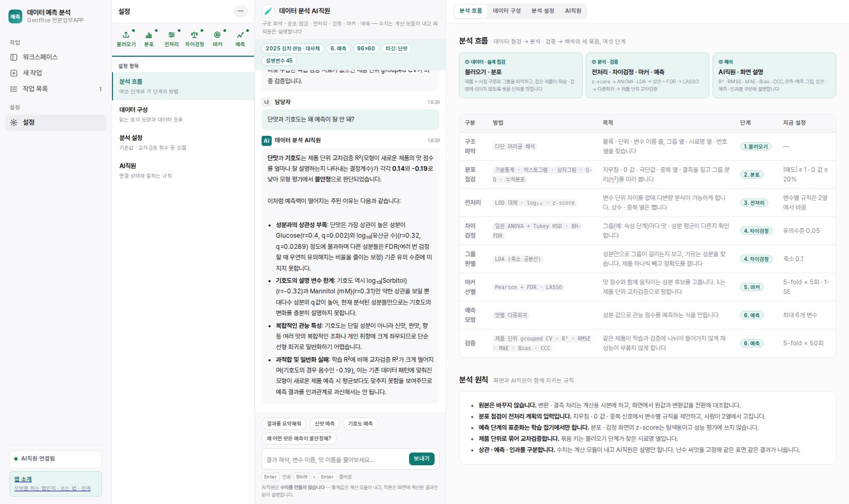The width and height of the screenshot is (849, 504).
Task: Switch to the 분석 흐름 tab
Action: tap(471, 11)
